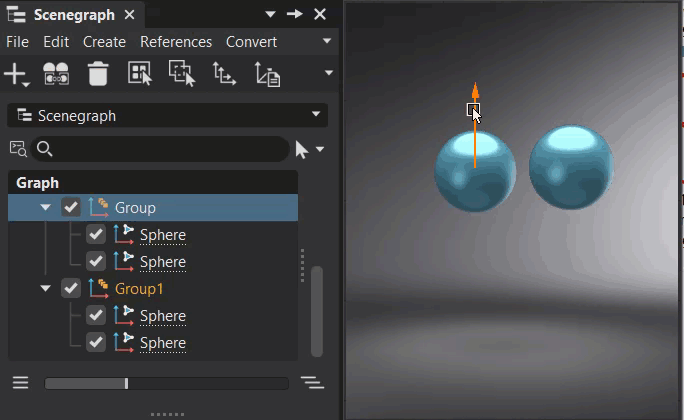Click the select all nodes grid icon
684x420 pixels.
[x=140, y=73]
